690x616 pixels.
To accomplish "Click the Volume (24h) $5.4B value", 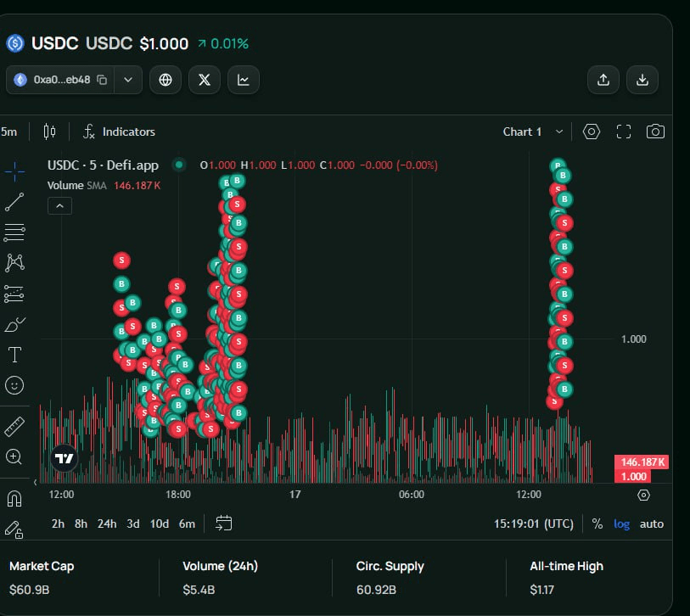I will click(199, 589).
